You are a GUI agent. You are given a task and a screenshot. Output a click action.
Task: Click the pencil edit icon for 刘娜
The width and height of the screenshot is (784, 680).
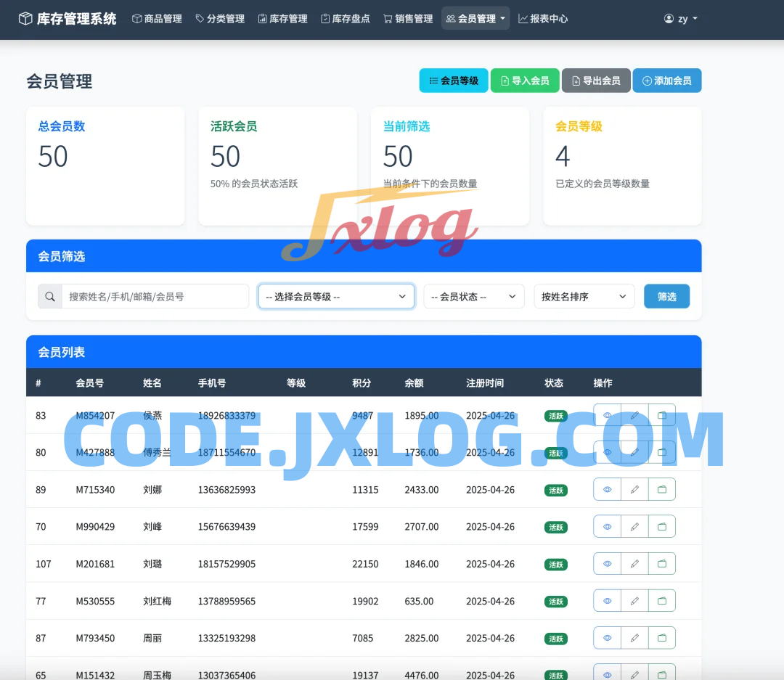tap(634, 490)
